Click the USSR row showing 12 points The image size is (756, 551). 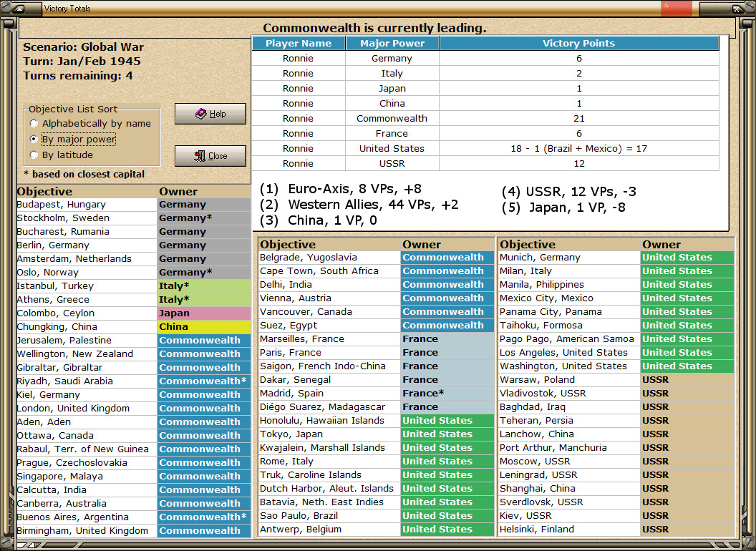click(485, 163)
